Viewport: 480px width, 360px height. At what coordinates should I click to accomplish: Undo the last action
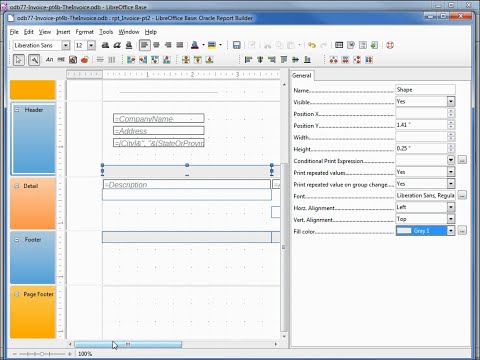click(x=312, y=45)
